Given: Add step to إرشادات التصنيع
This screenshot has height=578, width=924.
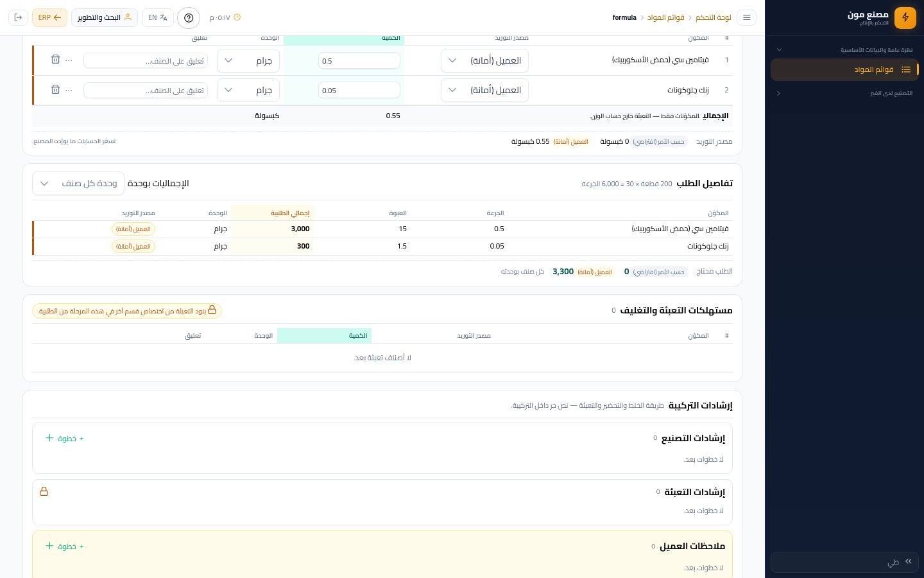Looking at the screenshot, I should click(x=65, y=438).
